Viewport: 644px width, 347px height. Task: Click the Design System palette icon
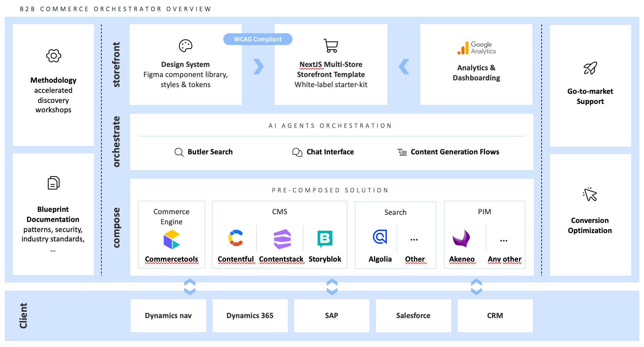coord(185,46)
